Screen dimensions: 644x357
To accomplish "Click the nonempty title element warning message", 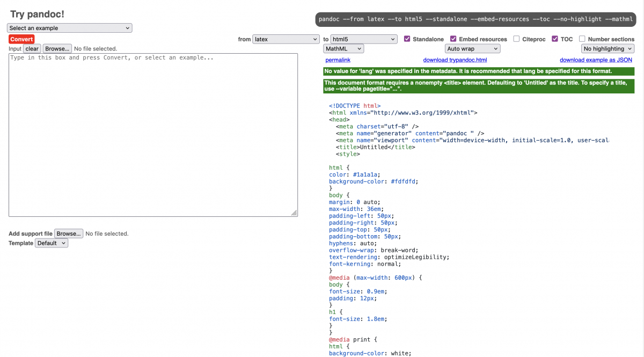I will (479, 86).
